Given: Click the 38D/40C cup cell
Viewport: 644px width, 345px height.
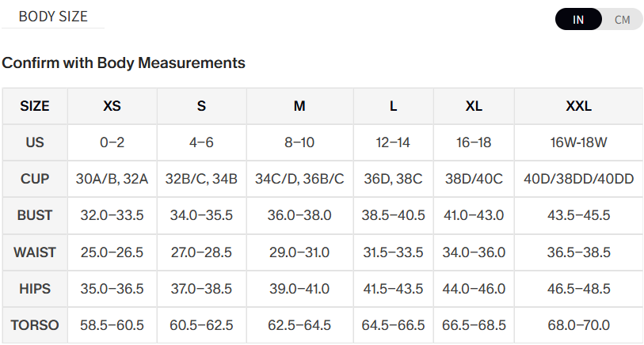Looking at the screenshot, I should tap(474, 179).
